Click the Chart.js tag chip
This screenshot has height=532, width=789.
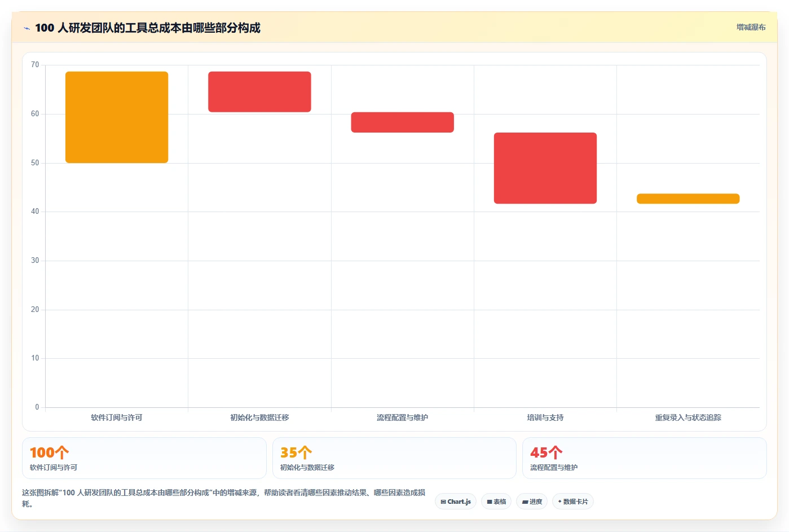[x=456, y=502]
